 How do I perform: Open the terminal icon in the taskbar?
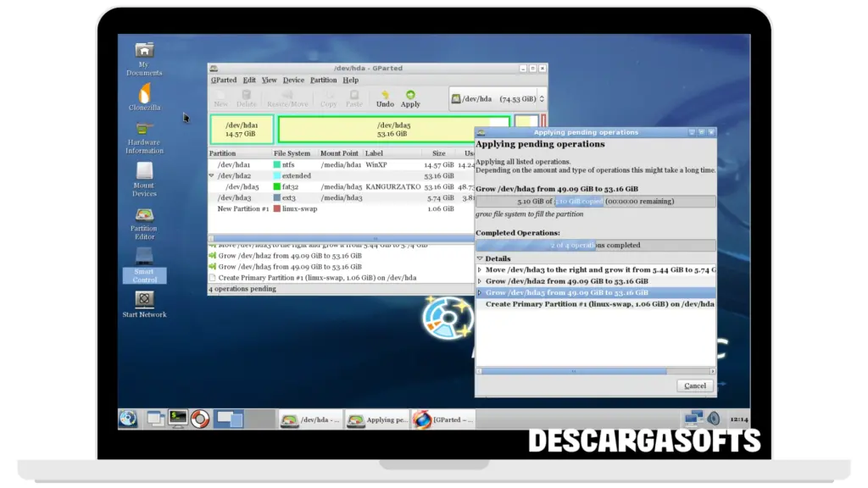[178, 419]
